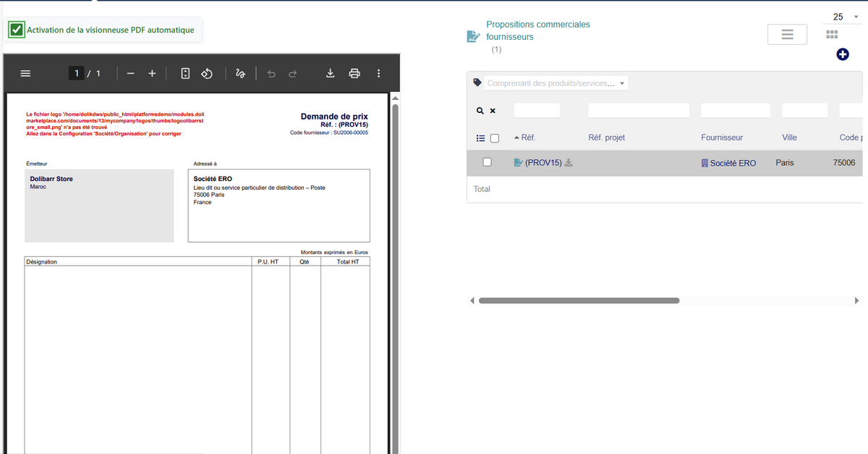Click the PDF zoom in plus icon
Image resolution: width=868 pixels, height=454 pixels.
[152, 73]
